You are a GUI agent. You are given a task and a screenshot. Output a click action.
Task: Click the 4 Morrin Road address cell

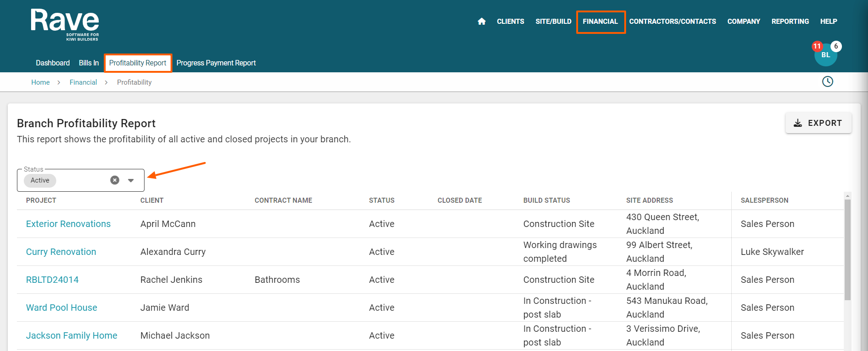pyautogui.click(x=656, y=280)
